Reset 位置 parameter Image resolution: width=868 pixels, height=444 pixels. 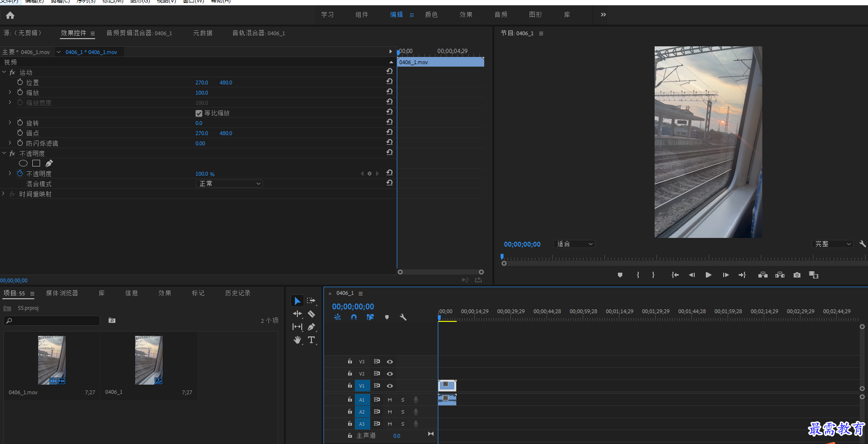[x=389, y=82]
